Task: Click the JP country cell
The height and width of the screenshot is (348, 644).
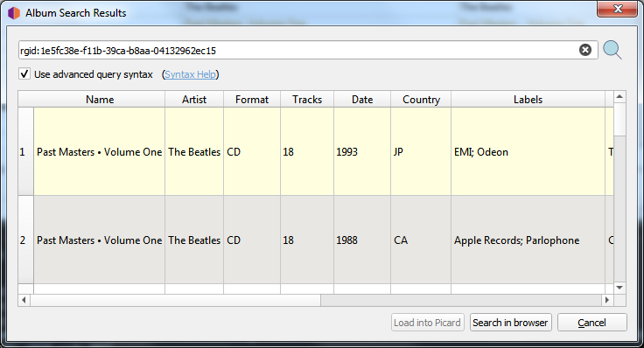Action: click(421, 152)
